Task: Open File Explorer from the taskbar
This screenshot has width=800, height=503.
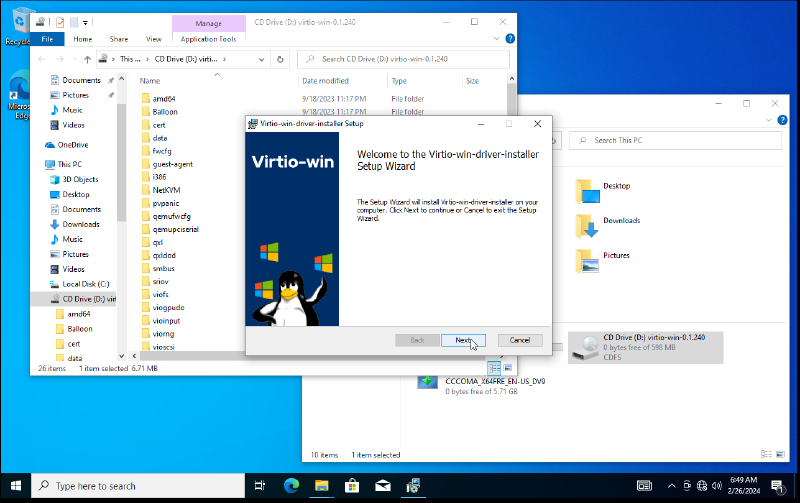Action: tap(321, 486)
